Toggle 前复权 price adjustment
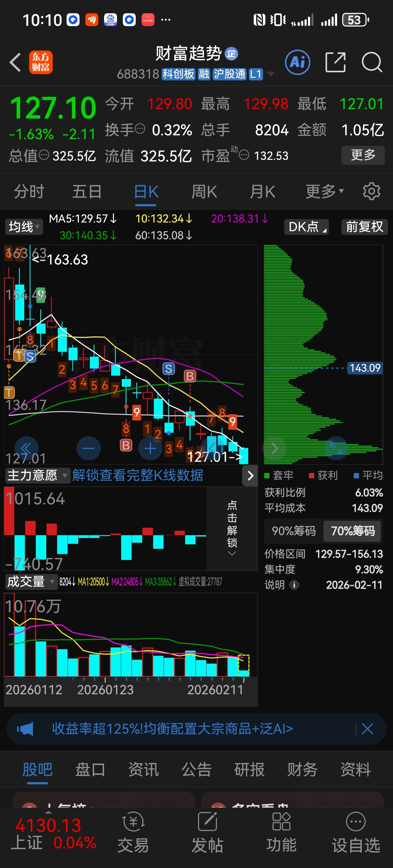 coord(365,227)
